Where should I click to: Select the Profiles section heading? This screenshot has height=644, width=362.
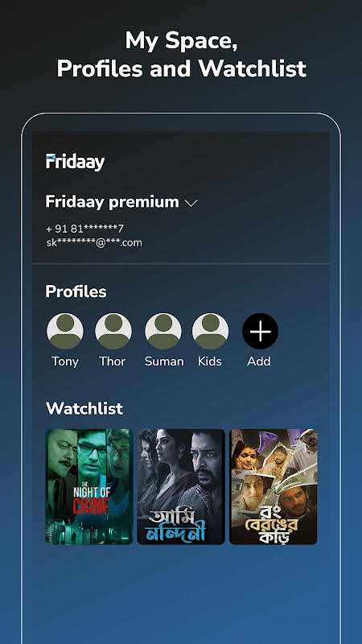coord(76,291)
